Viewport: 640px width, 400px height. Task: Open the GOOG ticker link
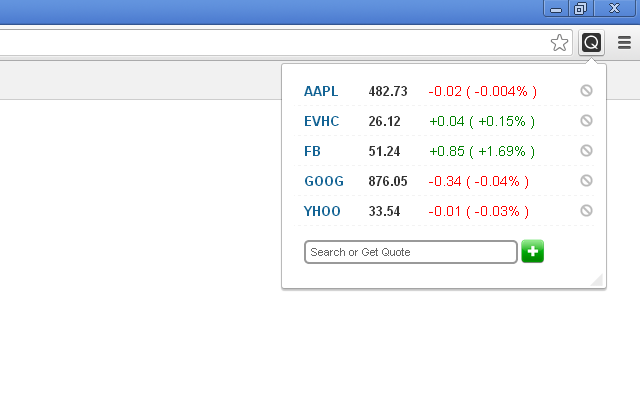tap(324, 181)
